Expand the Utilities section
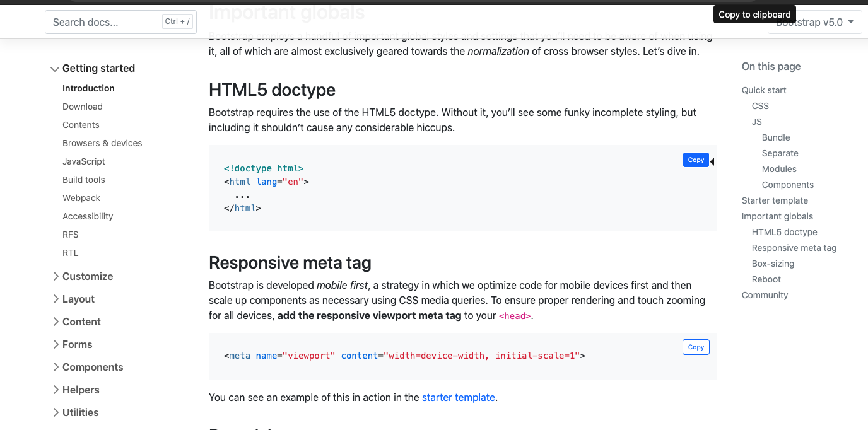The height and width of the screenshot is (430, 868). [74, 412]
